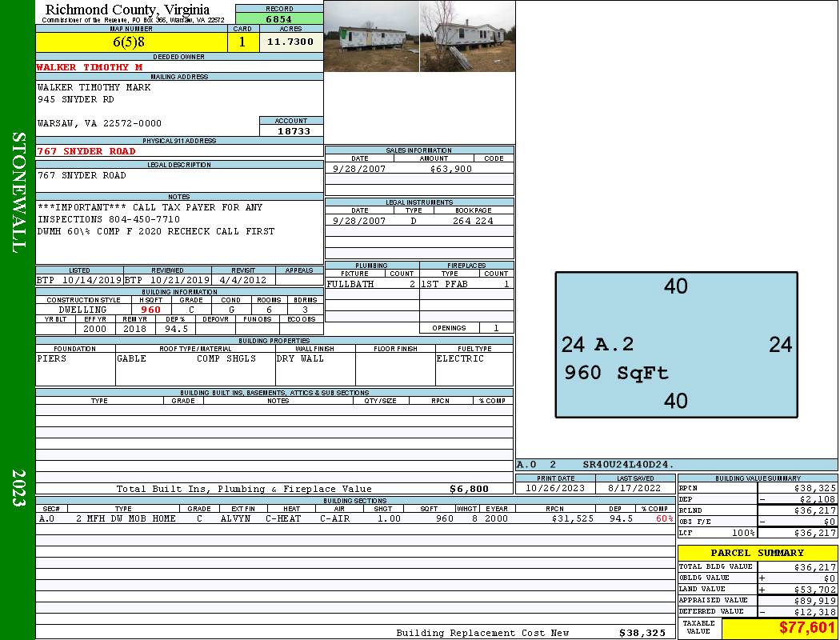Click acres value 11.7300
Viewport: 840px width, 640px height.
pos(290,42)
